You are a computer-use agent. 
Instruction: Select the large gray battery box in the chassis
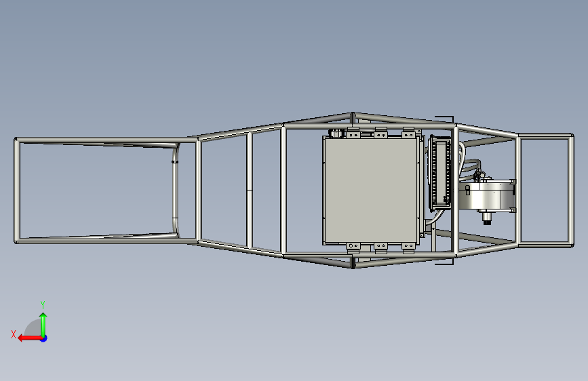370,190
